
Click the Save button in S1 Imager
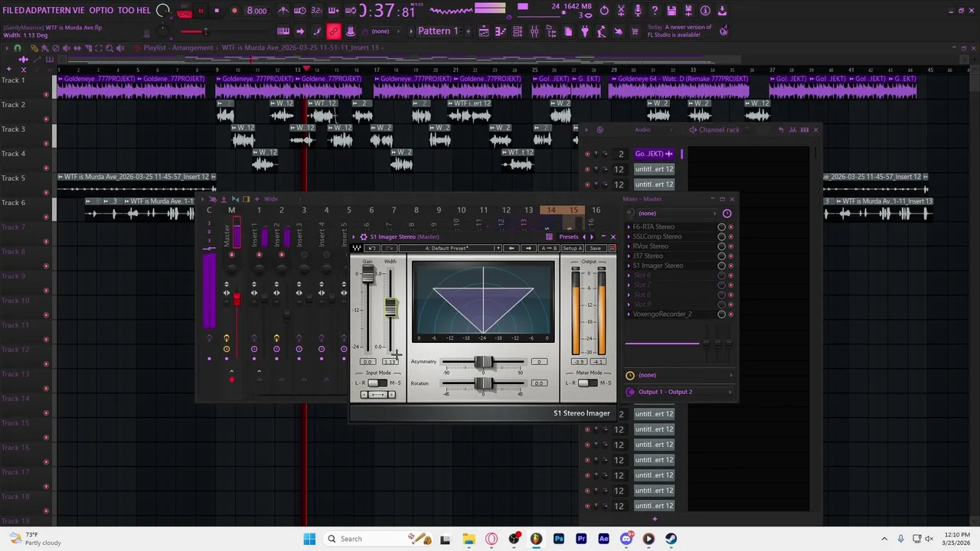pyautogui.click(x=595, y=248)
